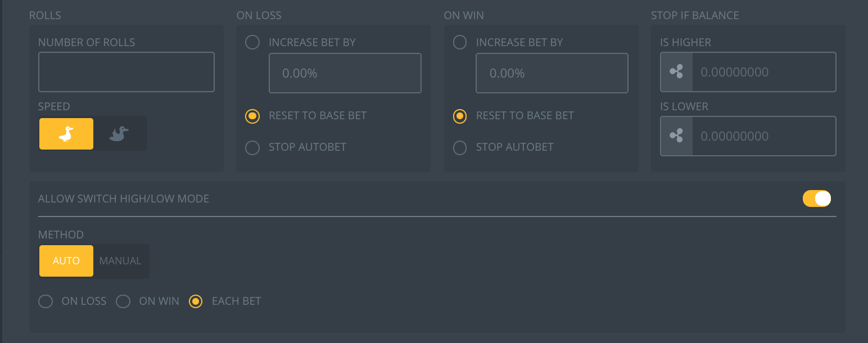This screenshot has width=868, height=343.
Task: Click the On Loss percentage input field
Action: [345, 73]
